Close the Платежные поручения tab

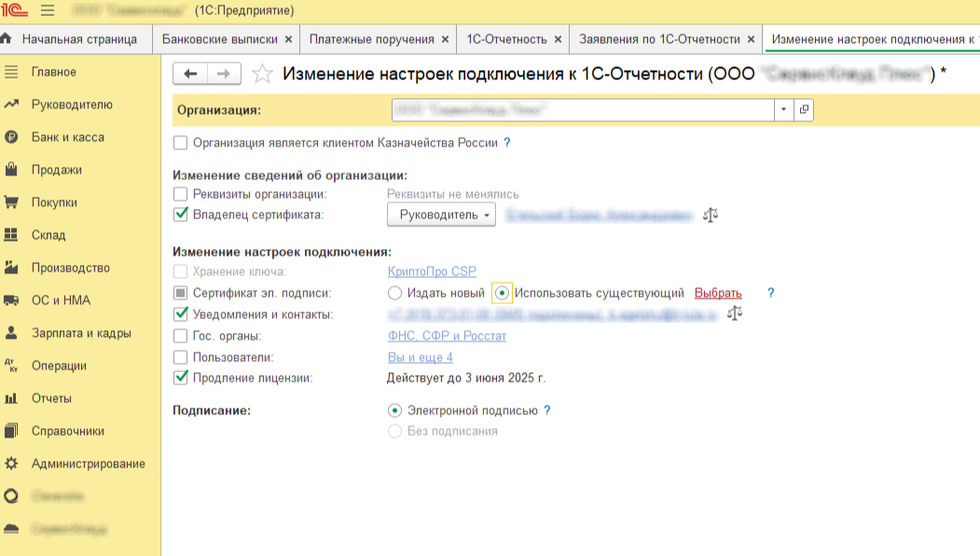pyautogui.click(x=445, y=39)
